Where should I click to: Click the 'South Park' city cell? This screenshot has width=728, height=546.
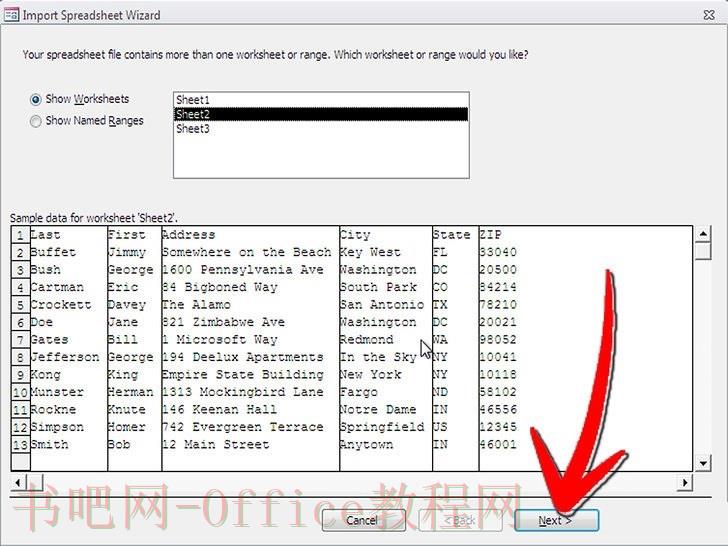point(386,287)
